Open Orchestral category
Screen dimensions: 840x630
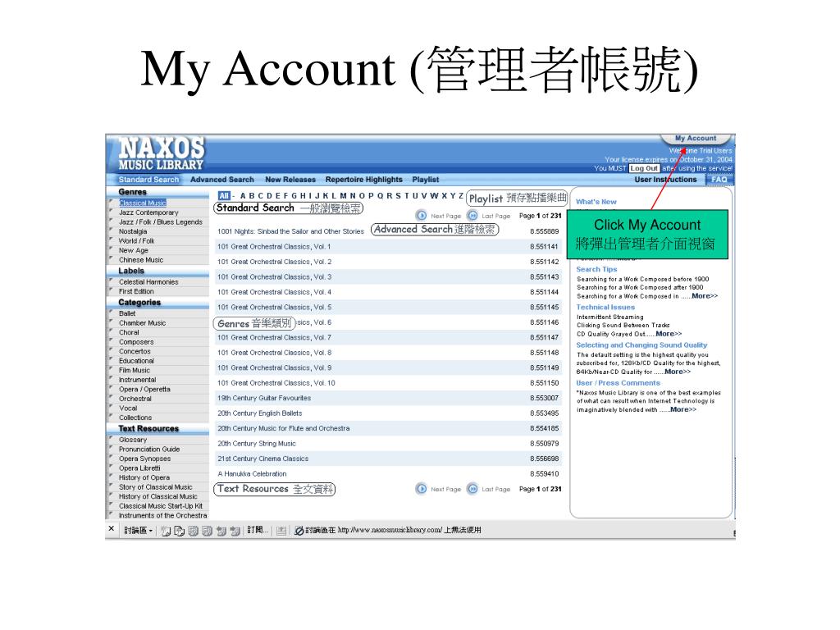pyautogui.click(x=135, y=399)
